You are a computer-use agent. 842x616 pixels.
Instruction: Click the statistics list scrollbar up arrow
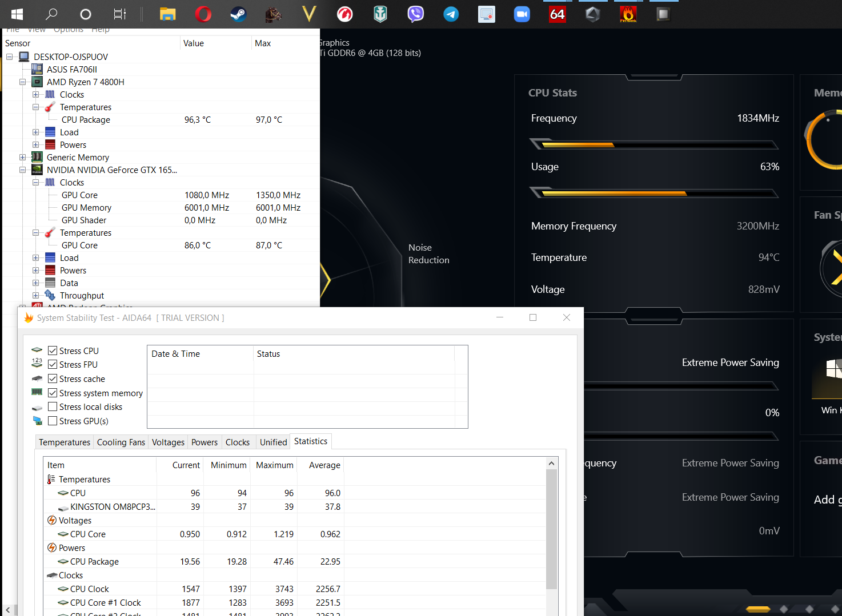pos(551,463)
